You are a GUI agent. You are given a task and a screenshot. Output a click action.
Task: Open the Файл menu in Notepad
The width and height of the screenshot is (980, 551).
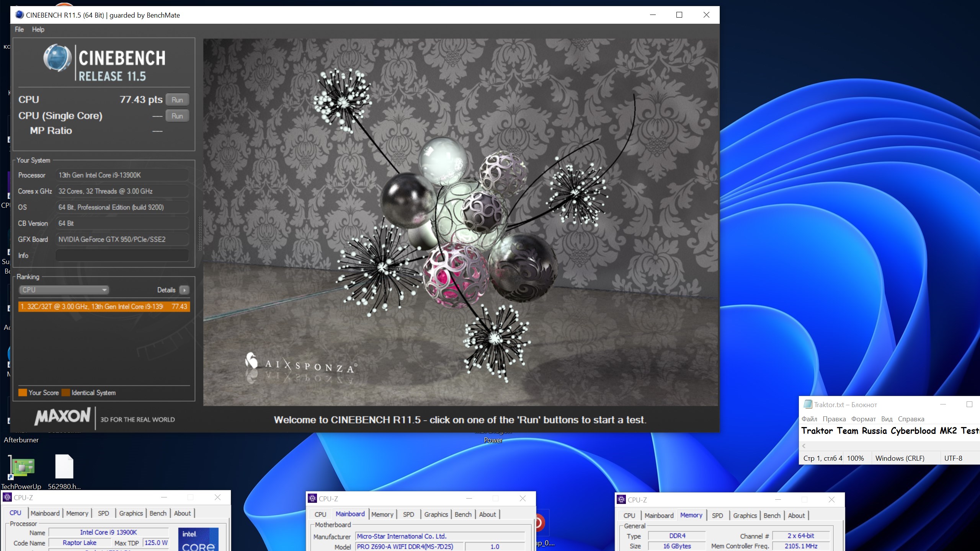[809, 419]
